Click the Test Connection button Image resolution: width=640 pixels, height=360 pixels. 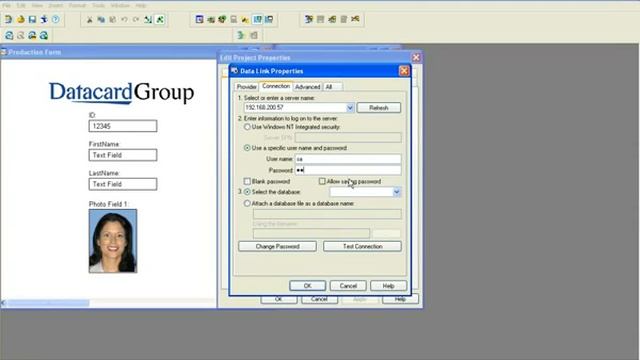[362, 247]
